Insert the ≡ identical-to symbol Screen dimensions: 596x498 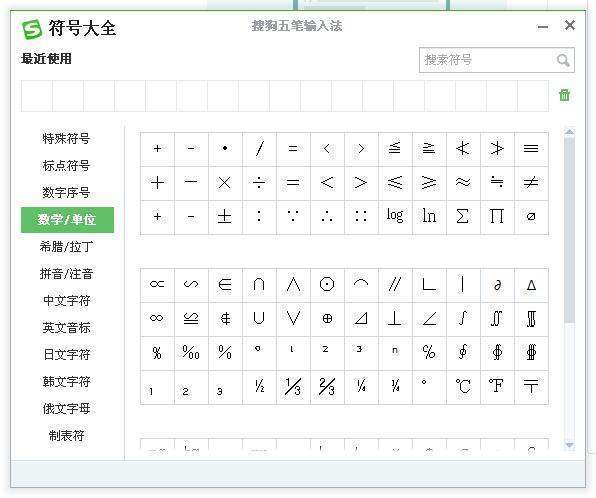point(531,149)
